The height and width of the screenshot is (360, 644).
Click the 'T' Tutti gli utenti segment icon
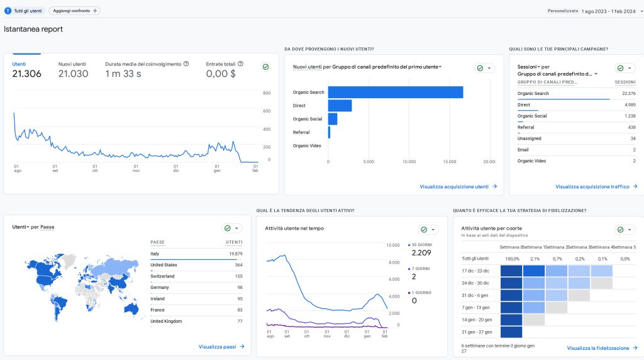(8, 11)
